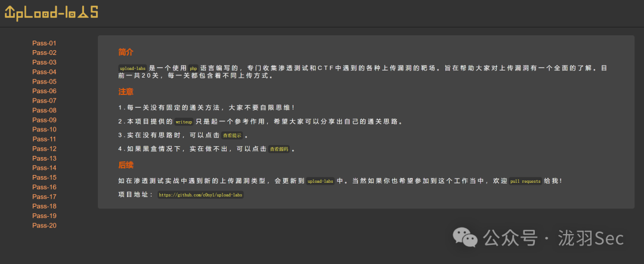Open Pass-08 level

pyautogui.click(x=44, y=110)
